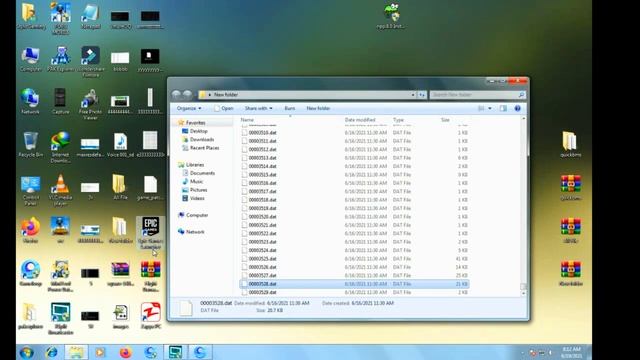Open Firefox from the taskbar
Viewport: 640px width, 360px height.
pyautogui.click(x=126, y=352)
